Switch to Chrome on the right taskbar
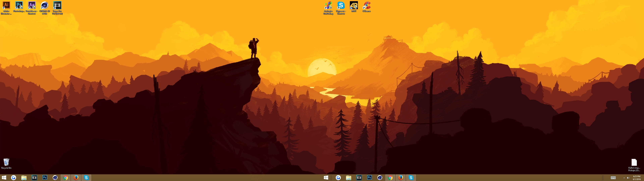Viewport: 644px width, 181px height. (x=390, y=177)
